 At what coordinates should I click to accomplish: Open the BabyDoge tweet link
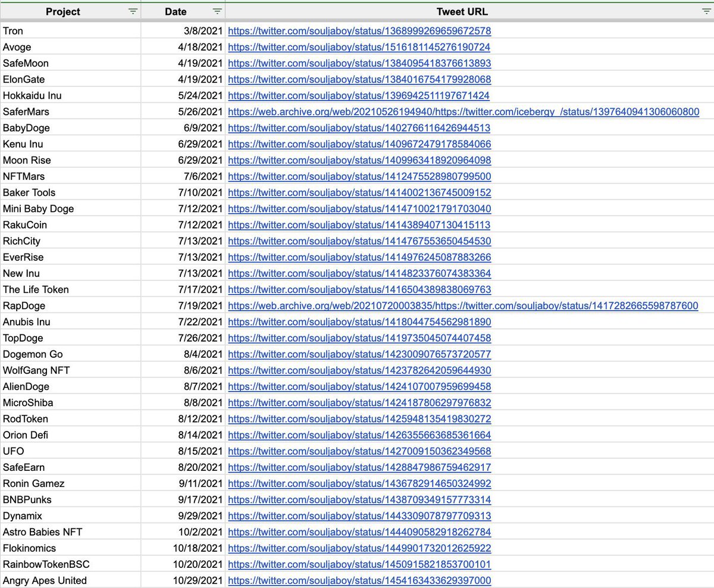click(359, 128)
